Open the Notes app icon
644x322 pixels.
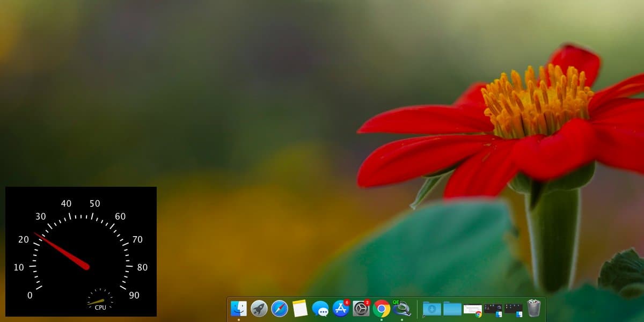pos(300,309)
